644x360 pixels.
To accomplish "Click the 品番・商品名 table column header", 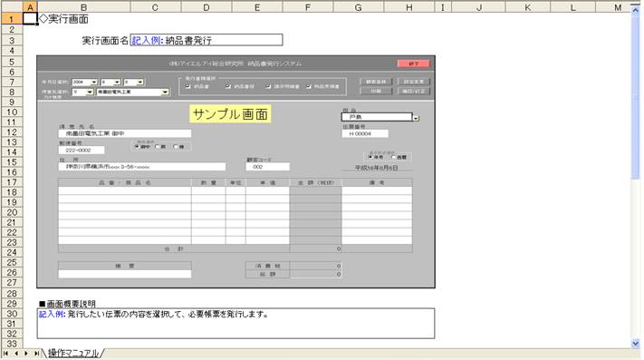I will point(124,182).
